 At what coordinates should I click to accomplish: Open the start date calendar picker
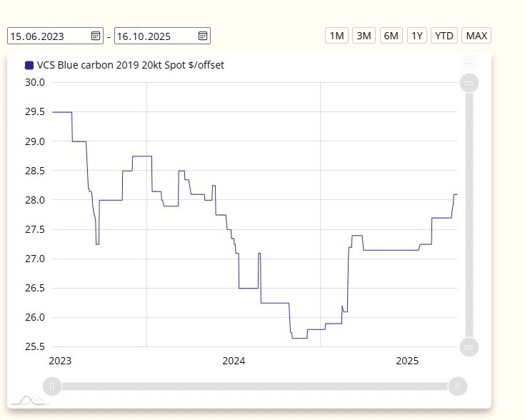click(96, 36)
